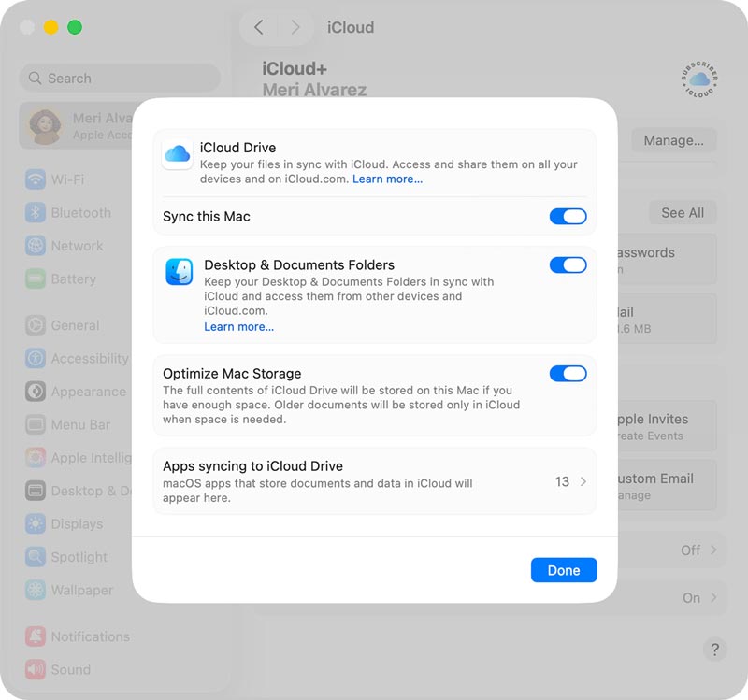Open the On row chevron behind dialog
Screen dimensions: 748x700
(x=713, y=597)
